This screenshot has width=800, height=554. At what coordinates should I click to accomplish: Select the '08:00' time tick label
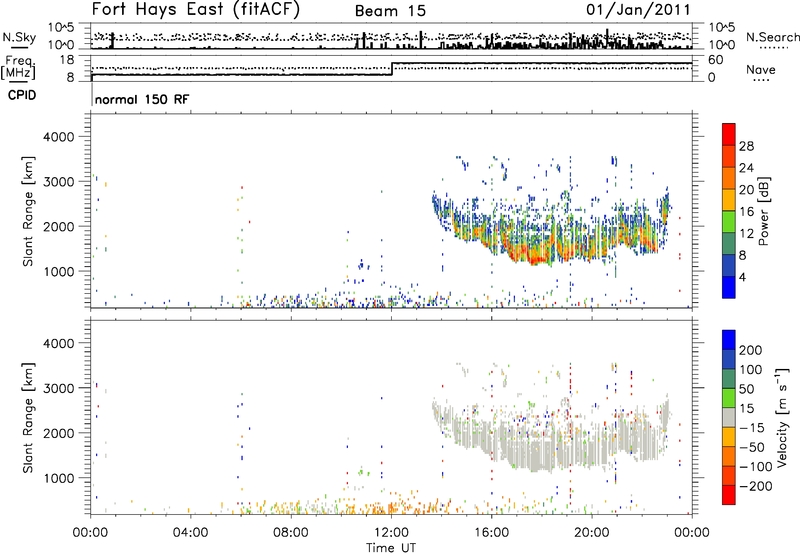click(290, 533)
